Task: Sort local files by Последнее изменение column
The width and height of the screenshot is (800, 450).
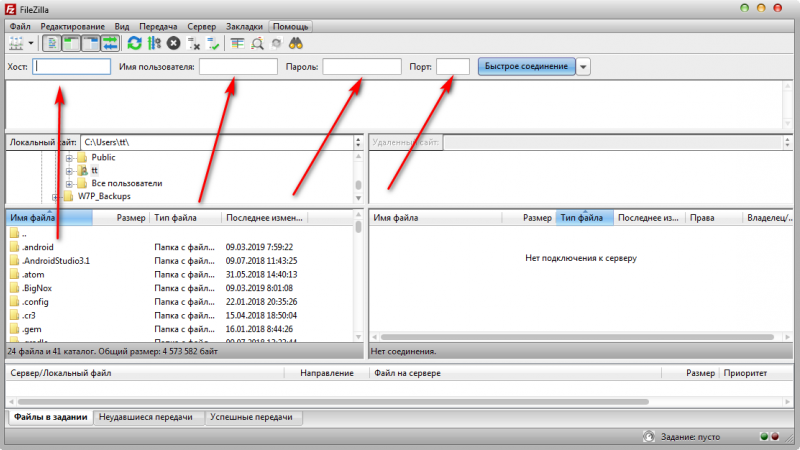Action: click(265, 218)
